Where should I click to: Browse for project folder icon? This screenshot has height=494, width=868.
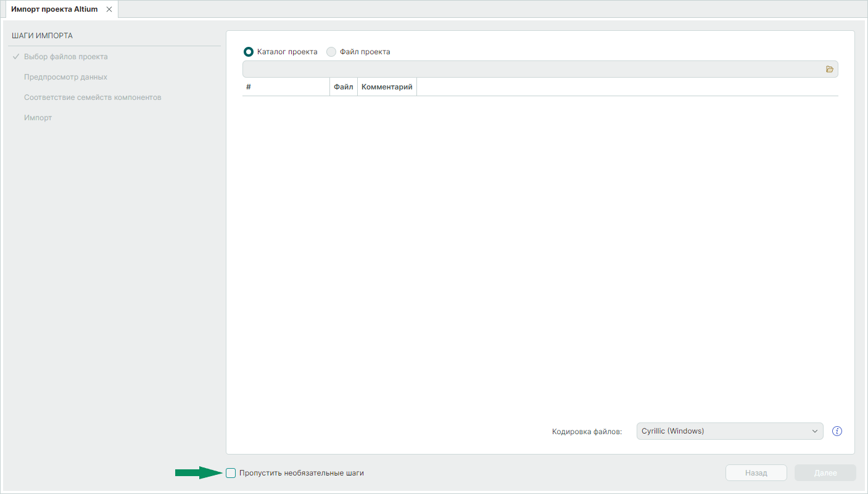click(x=830, y=69)
